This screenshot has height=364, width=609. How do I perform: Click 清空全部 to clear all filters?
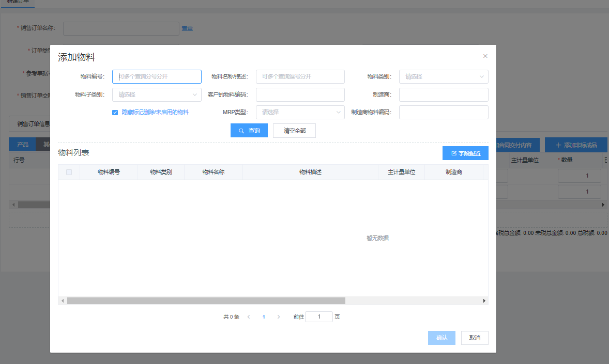click(294, 131)
